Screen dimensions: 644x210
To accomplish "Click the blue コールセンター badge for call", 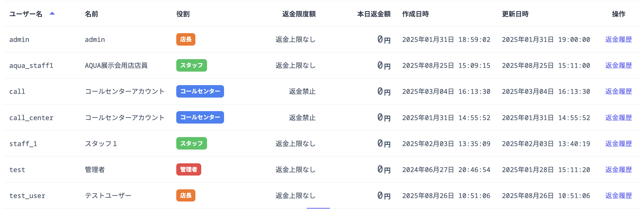I will (200, 91).
